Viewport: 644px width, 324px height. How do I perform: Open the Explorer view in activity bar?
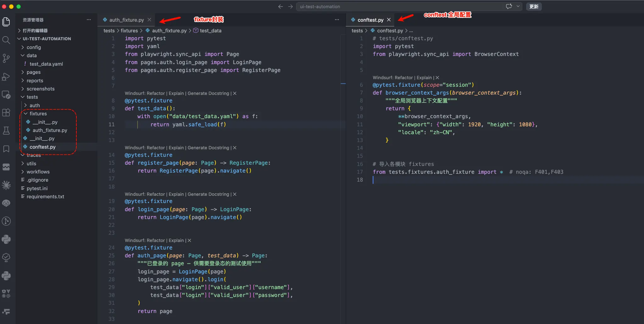click(6, 22)
